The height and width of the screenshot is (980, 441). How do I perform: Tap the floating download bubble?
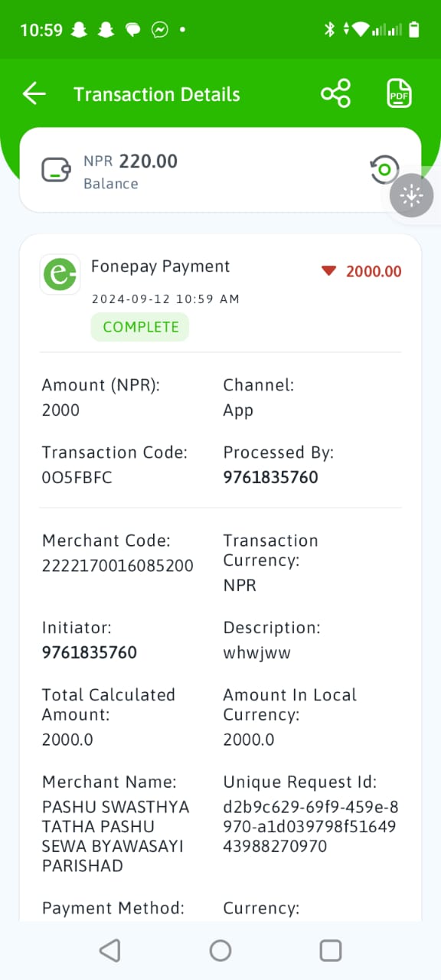(x=412, y=196)
